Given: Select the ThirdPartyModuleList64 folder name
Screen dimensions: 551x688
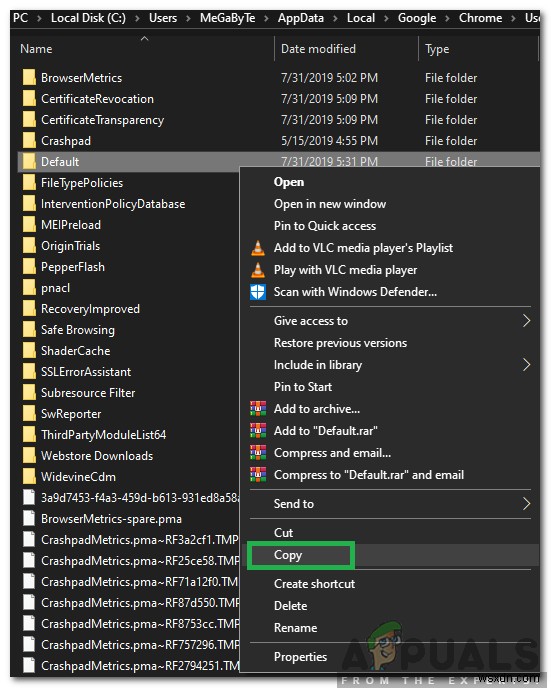Looking at the screenshot, I should 103,435.
